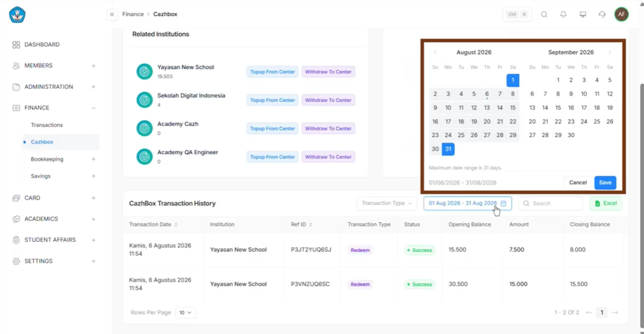Expand the Card menu plus sign

click(x=94, y=198)
